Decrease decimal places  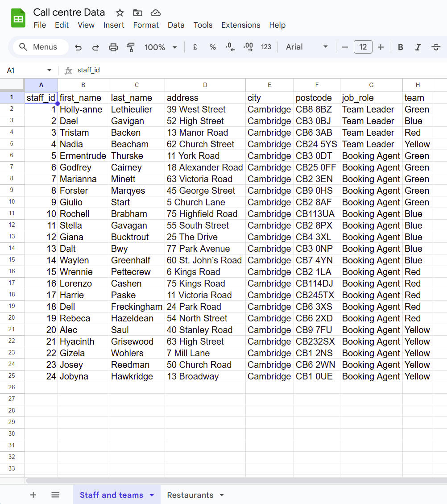pyautogui.click(x=230, y=47)
